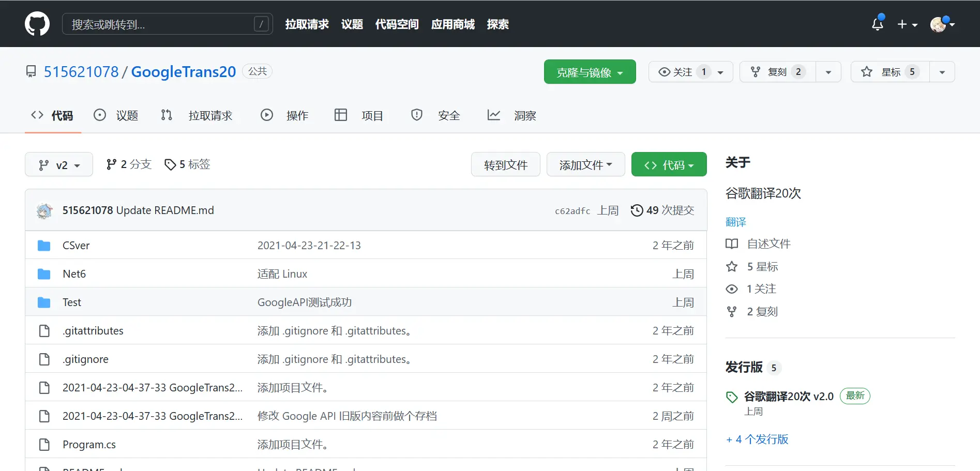Click the commit author avatar
Screen dimensions: 980x471
coord(44,210)
